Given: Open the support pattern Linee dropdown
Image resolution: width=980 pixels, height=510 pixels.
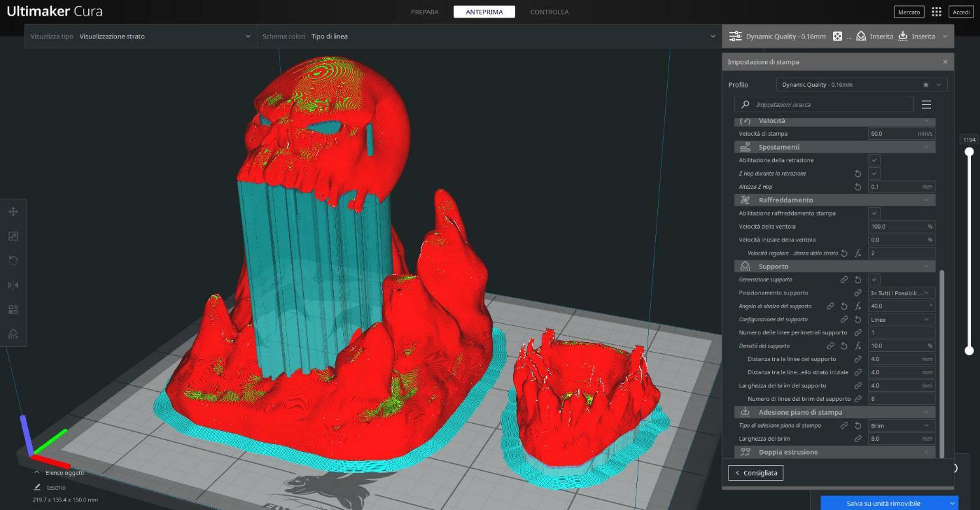Looking at the screenshot, I should click(901, 319).
